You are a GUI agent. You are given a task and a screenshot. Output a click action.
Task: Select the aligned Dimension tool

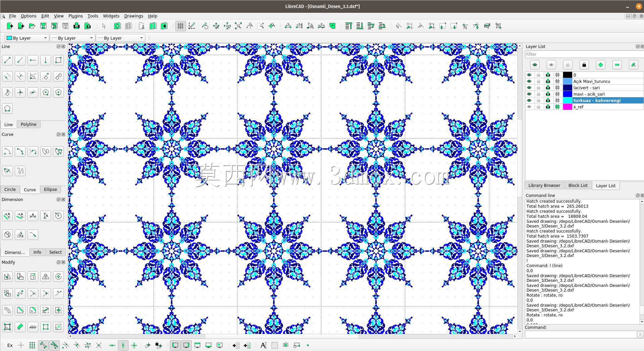click(x=7, y=216)
